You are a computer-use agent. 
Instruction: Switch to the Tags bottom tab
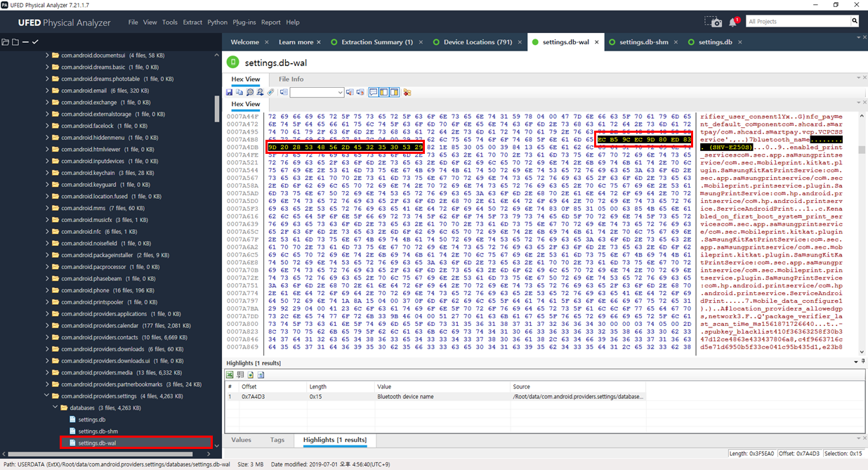point(277,440)
